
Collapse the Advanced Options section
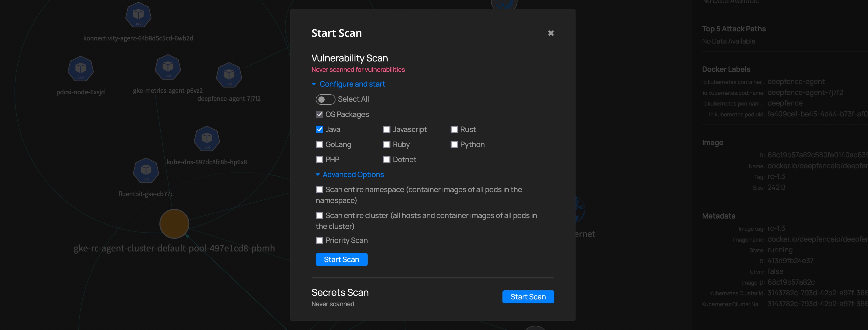353,175
